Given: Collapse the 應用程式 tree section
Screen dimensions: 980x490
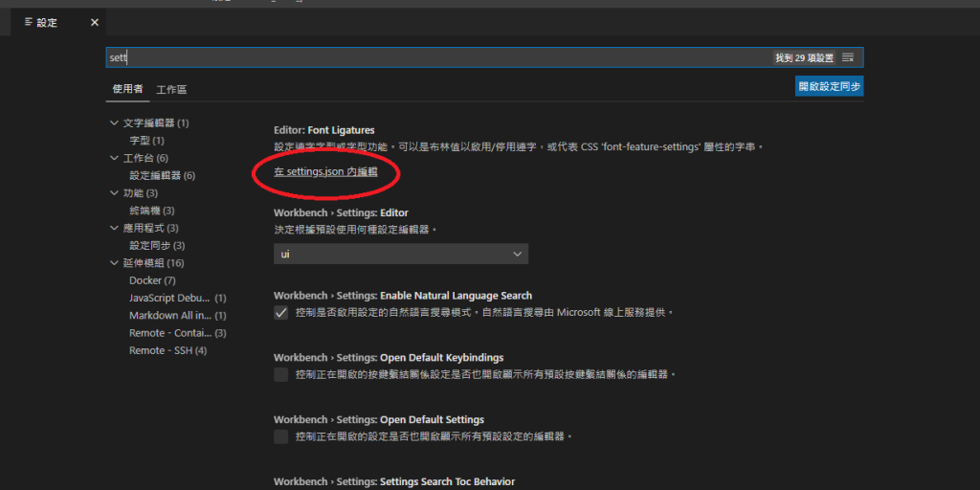Looking at the screenshot, I should [114, 229].
